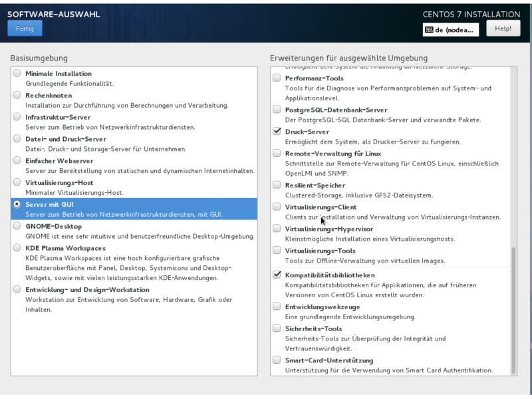Tick the Resilient-Speicher checkbox

[277, 185]
